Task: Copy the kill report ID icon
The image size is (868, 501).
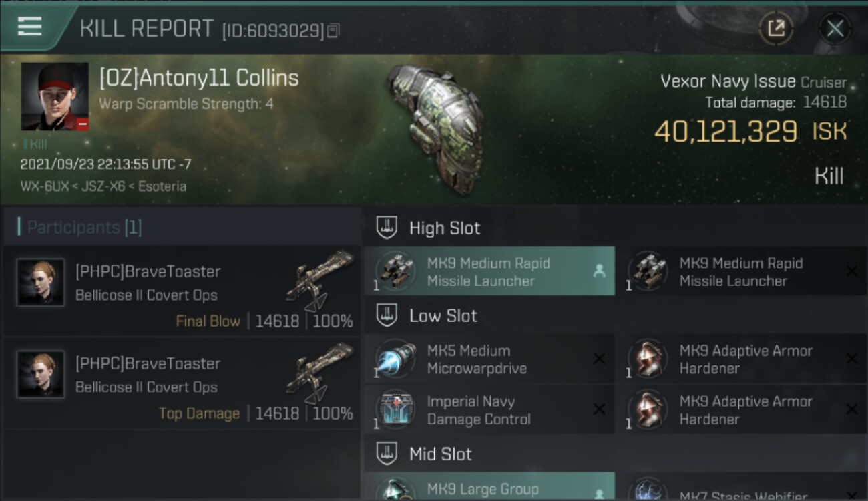Action: 333,31
